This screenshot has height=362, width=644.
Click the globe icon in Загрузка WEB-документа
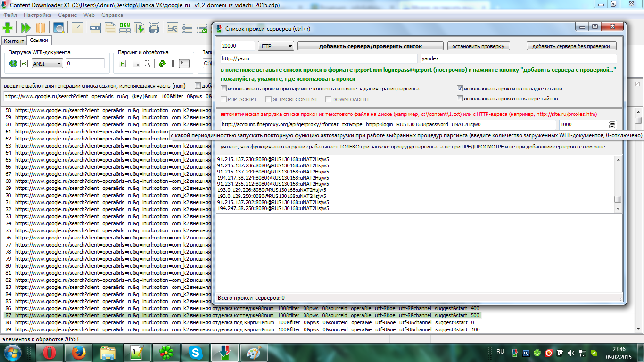click(x=13, y=64)
